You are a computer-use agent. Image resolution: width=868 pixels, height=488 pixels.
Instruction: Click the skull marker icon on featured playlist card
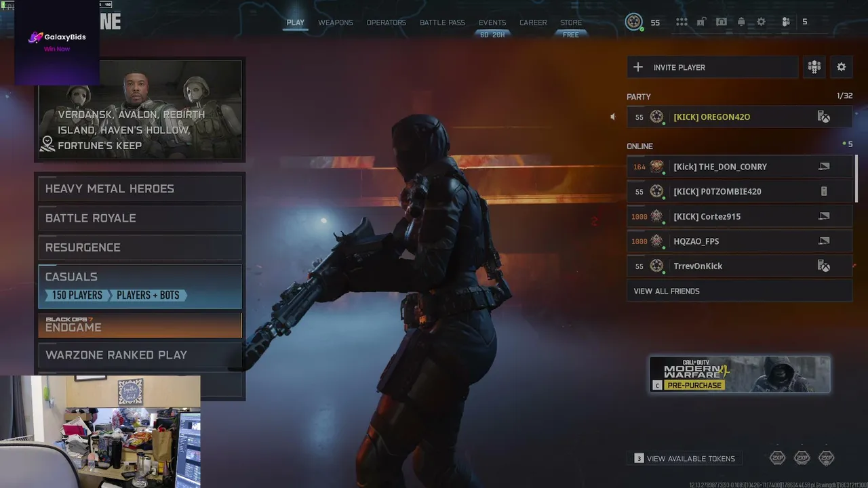pyautogui.click(x=47, y=144)
